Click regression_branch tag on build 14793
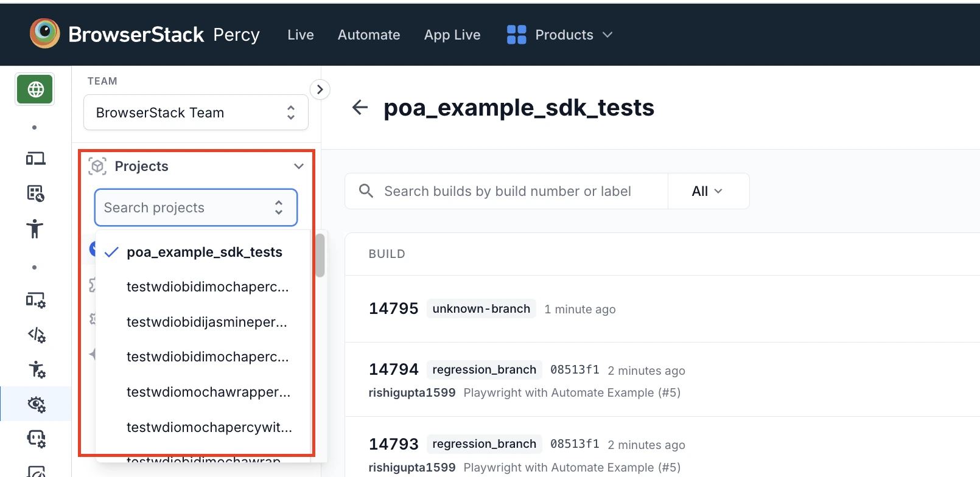This screenshot has height=477, width=980. click(x=484, y=444)
